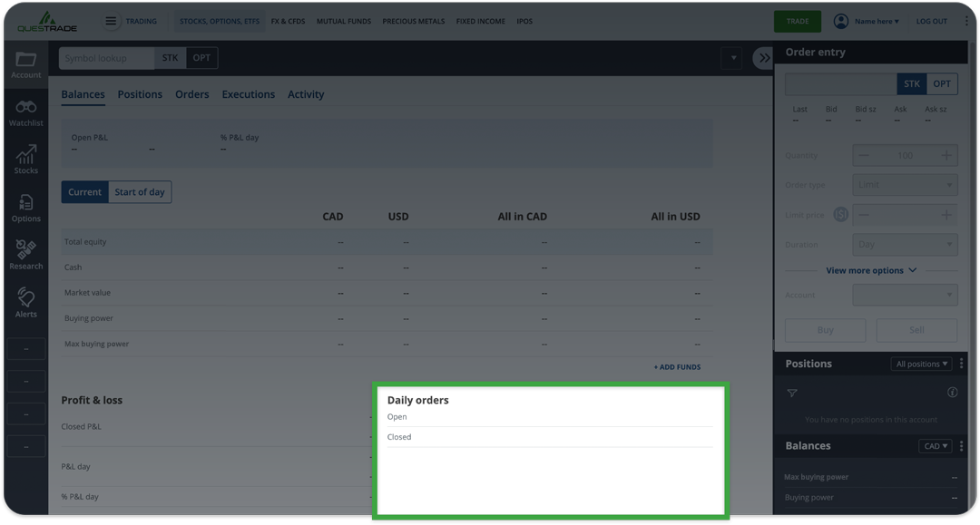Open the Precious Metals menu
This screenshot has height=525, width=980.
(x=414, y=21)
